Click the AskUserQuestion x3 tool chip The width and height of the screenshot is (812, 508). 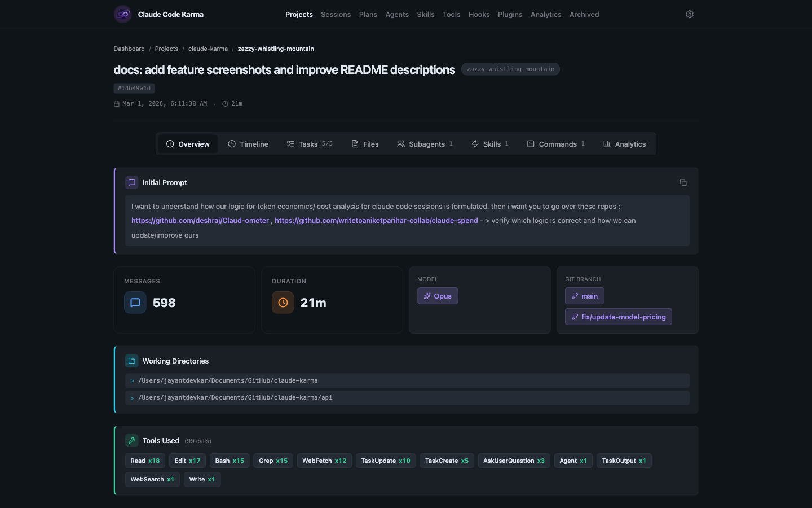[x=514, y=461]
